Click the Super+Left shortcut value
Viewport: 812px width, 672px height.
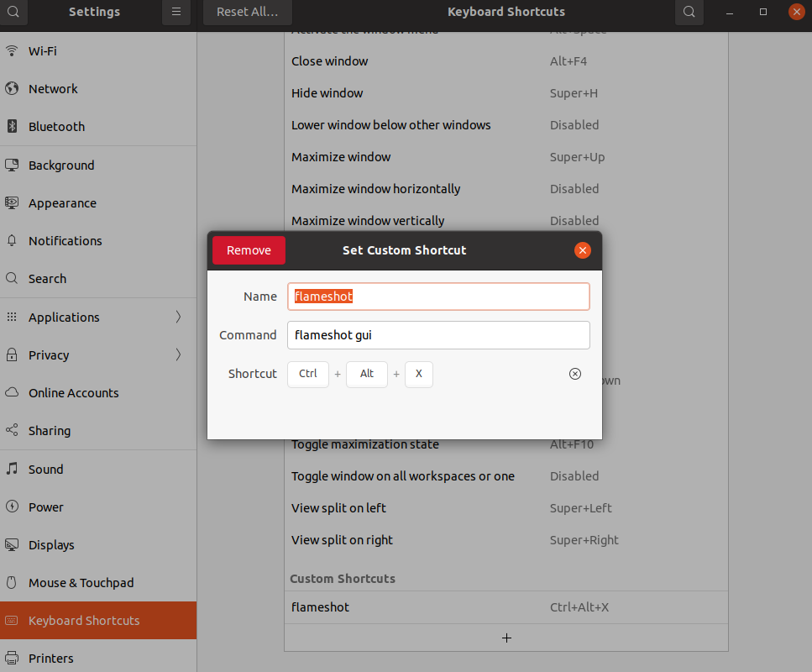[x=580, y=508]
